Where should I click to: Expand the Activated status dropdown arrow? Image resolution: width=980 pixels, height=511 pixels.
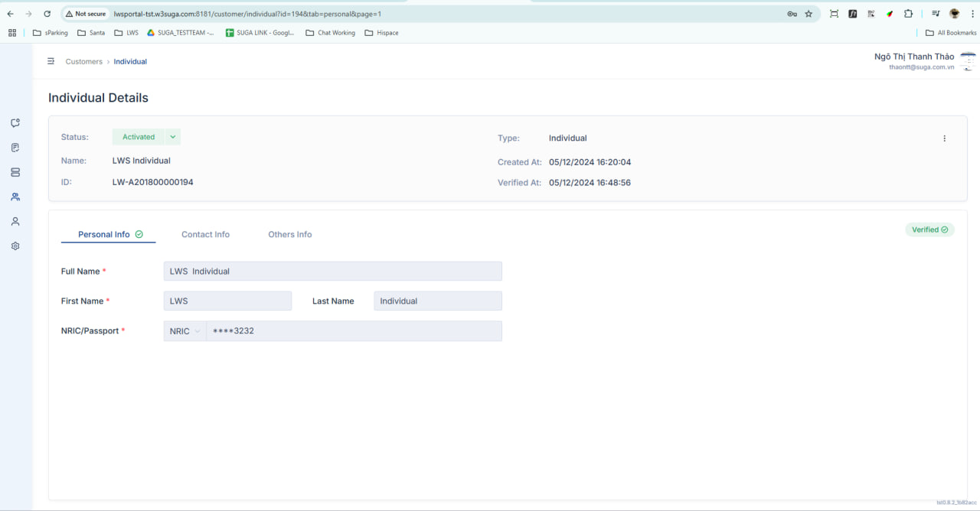tap(173, 137)
